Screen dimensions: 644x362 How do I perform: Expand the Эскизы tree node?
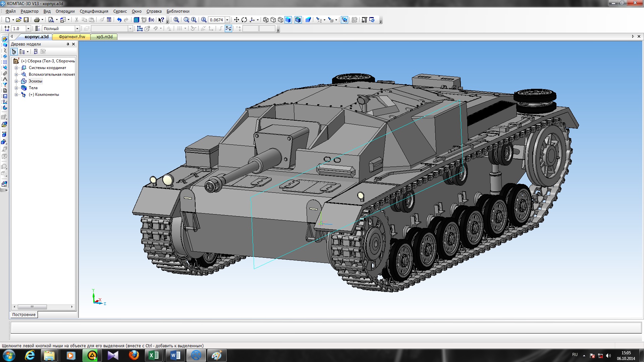coord(16,81)
